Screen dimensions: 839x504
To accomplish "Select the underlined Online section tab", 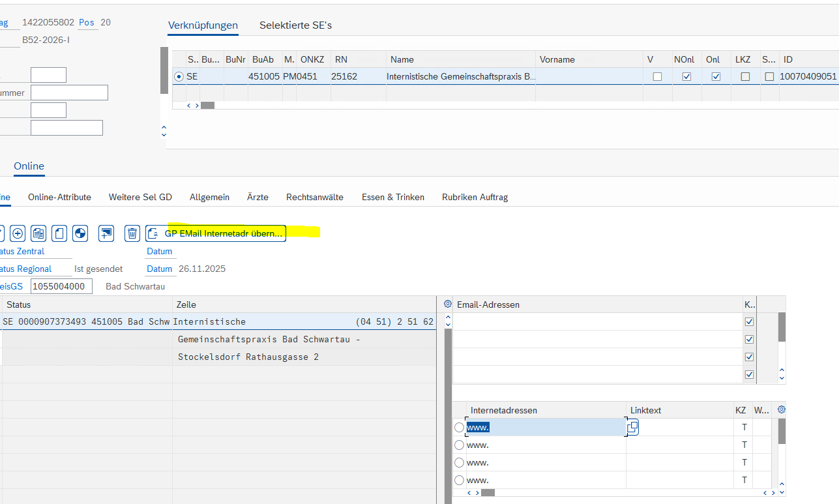I will coord(29,166).
